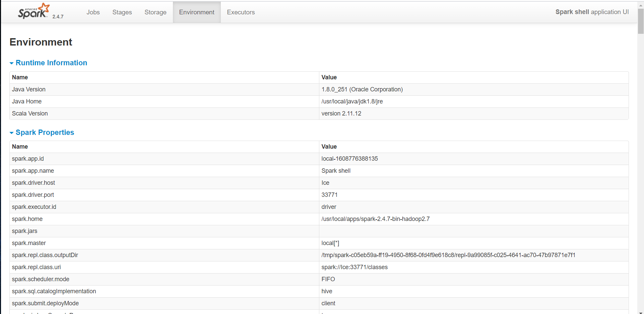Image resolution: width=644 pixels, height=314 pixels.
Task: Open the Jobs tab
Action: [93, 12]
